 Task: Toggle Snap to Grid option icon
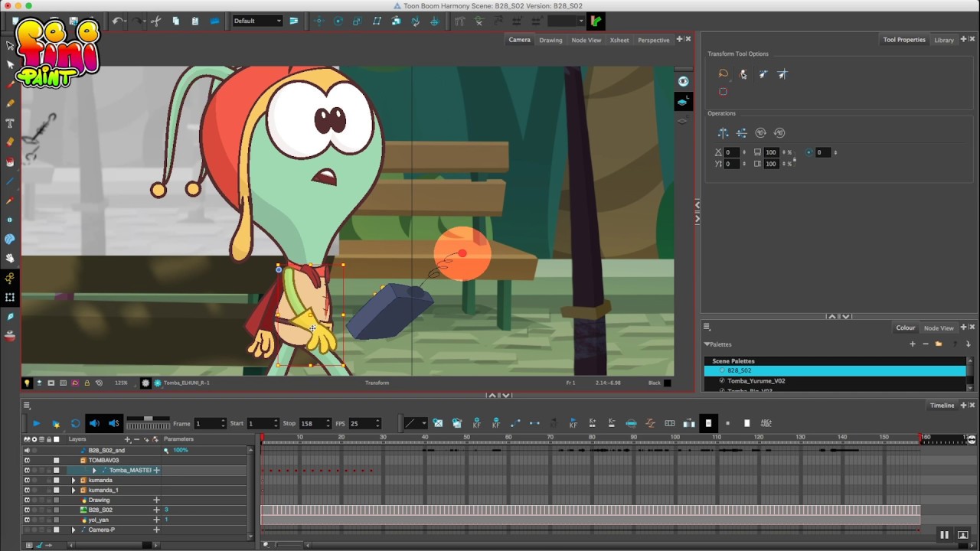(x=782, y=74)
